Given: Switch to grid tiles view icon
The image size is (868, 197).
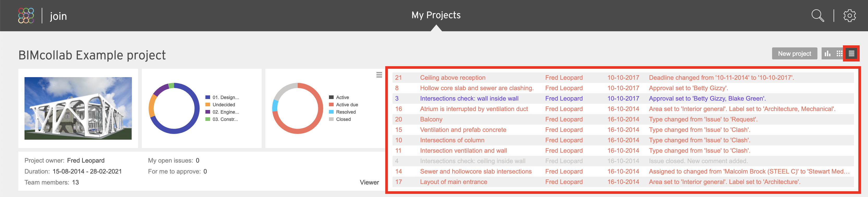Looking at the screenshot, I should [839, 53].
